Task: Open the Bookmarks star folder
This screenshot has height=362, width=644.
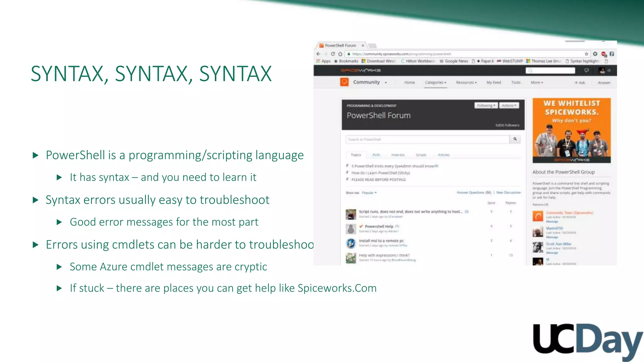Action: tap(346, 61)
